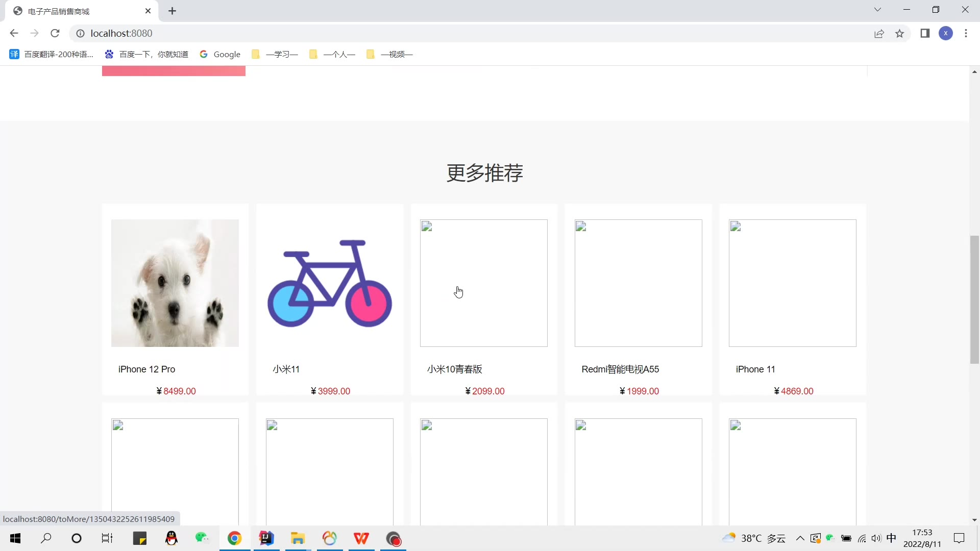This screenshot has width=980, height=551.
Task: Switch to the 电子产品销售商城 tab
Action: (82, 11)
